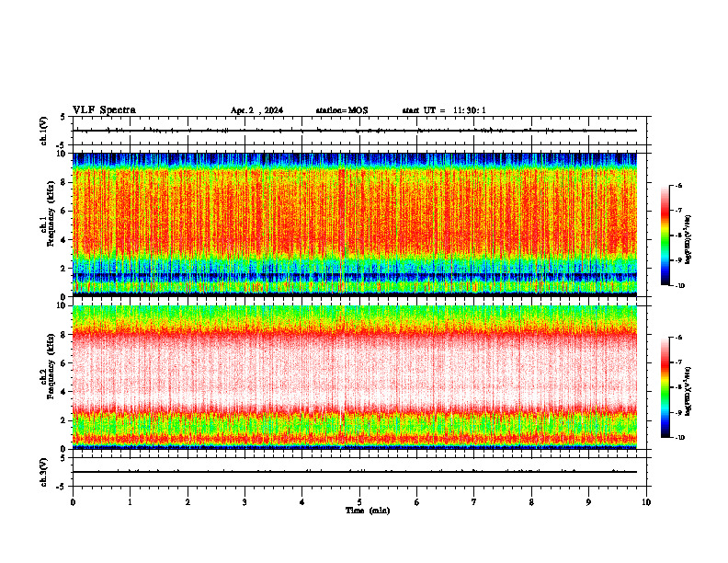Viewport: 728px width, 563px height.
Task: Click inside the ch.1 spectrogram panel
Action: point(355,224)
